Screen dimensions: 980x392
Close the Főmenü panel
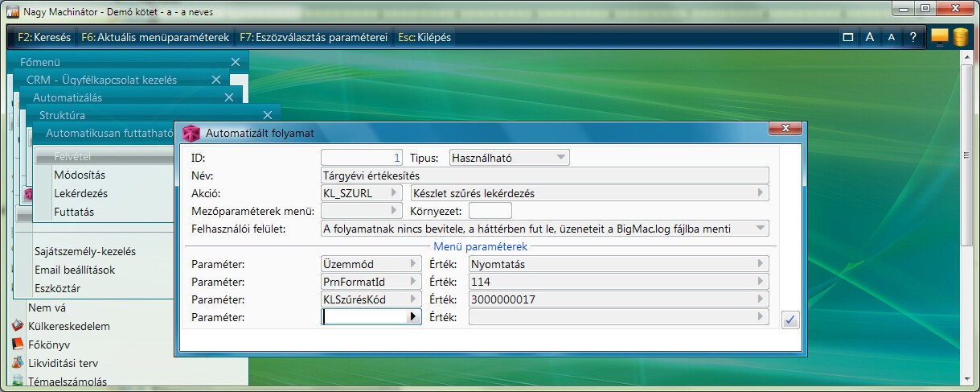(x=236, y=62)
